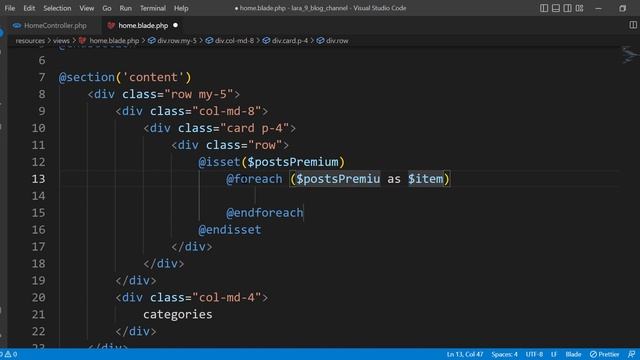This screenshot has height=360, width=640.
Task: Open the Help menu
Action: point(181,8)
